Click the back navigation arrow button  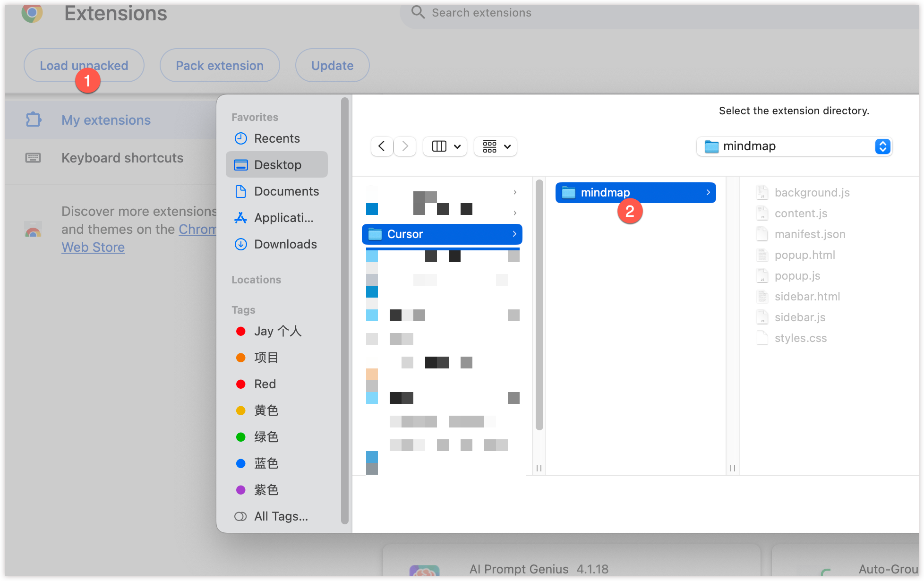[x=382, y=146]
